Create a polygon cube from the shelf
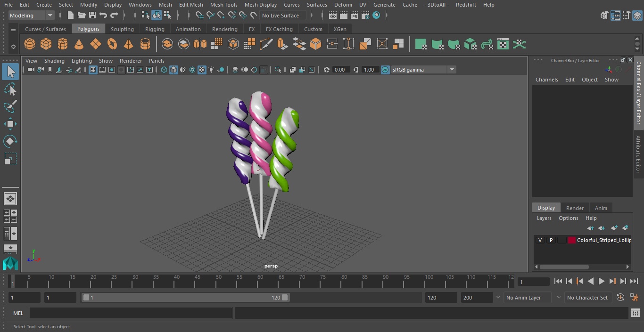The height and width of the screenshot is (332, 644). tap(46, 44)
